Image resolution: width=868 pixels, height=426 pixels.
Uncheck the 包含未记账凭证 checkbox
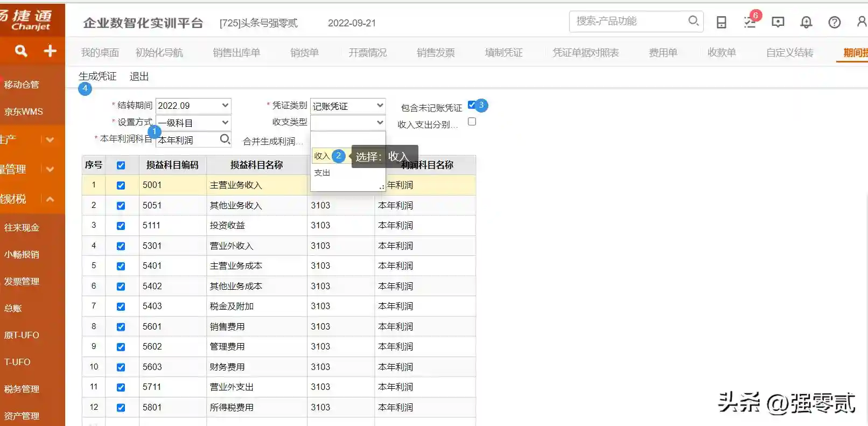pos(472,105)
